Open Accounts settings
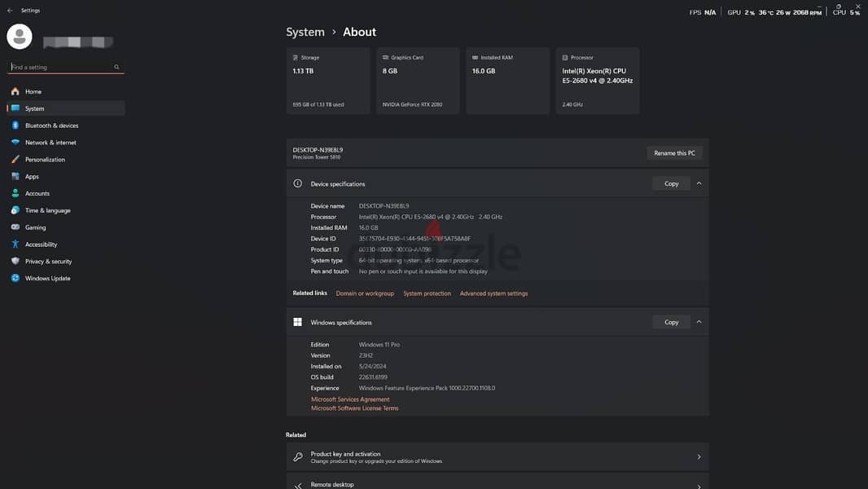 (x=66, y=193)
